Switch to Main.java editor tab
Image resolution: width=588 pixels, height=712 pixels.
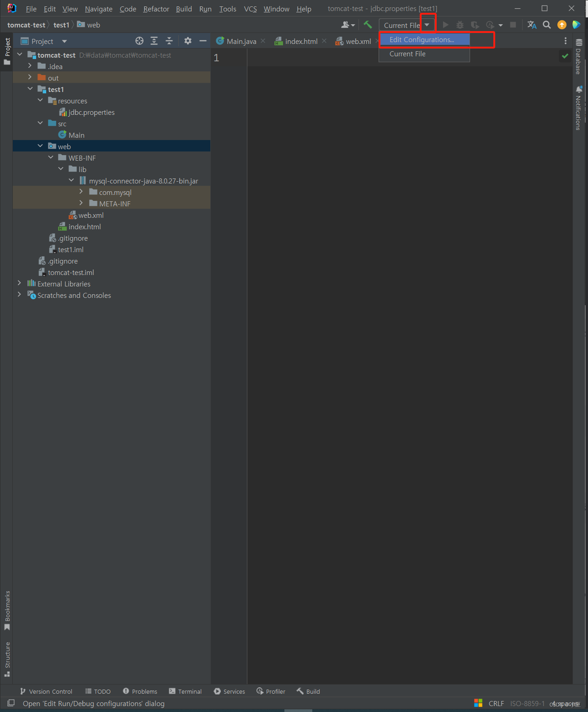point(236,41)
